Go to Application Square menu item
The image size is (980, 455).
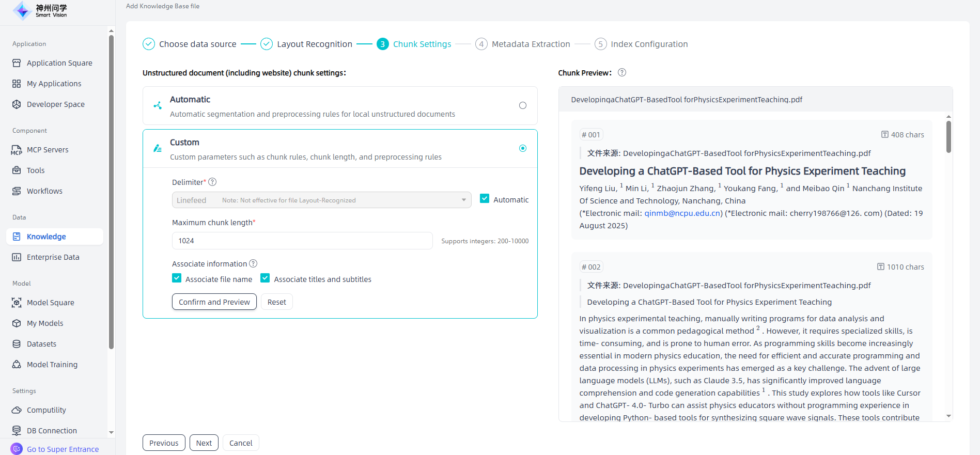[x=59, y=63]
